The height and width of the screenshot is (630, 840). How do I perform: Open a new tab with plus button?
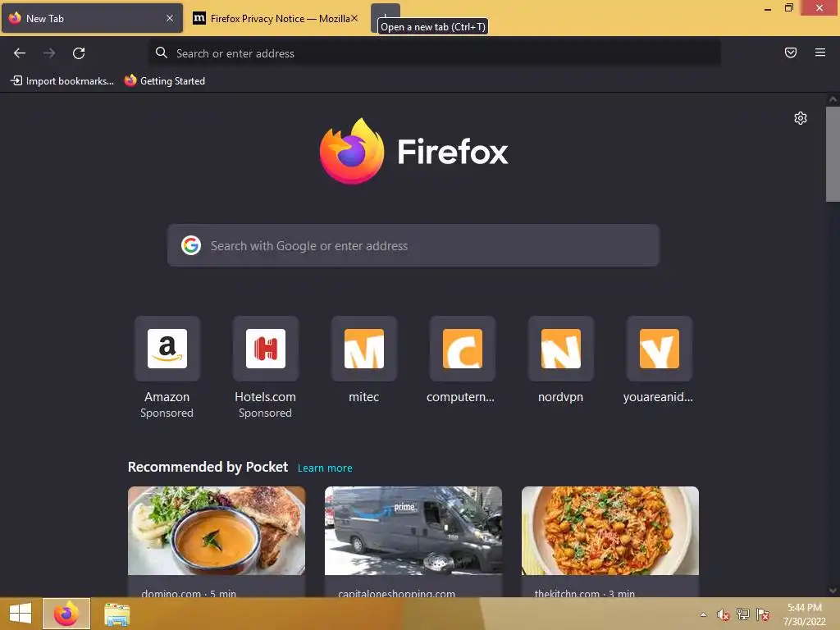click(x=386, y=18)
